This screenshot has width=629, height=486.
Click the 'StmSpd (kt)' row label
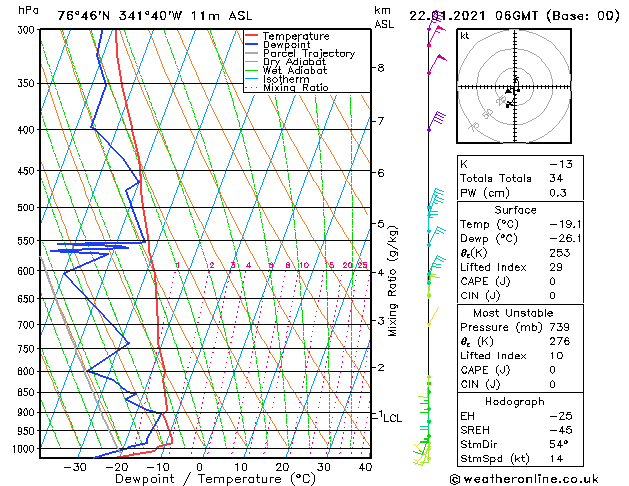[495, 459]
